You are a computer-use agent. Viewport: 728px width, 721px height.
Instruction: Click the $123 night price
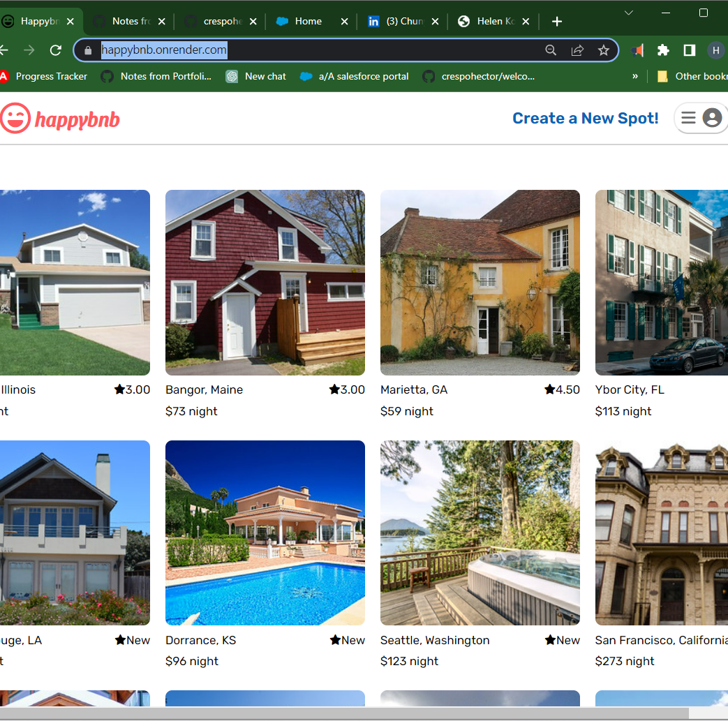(x=409, y=661)
